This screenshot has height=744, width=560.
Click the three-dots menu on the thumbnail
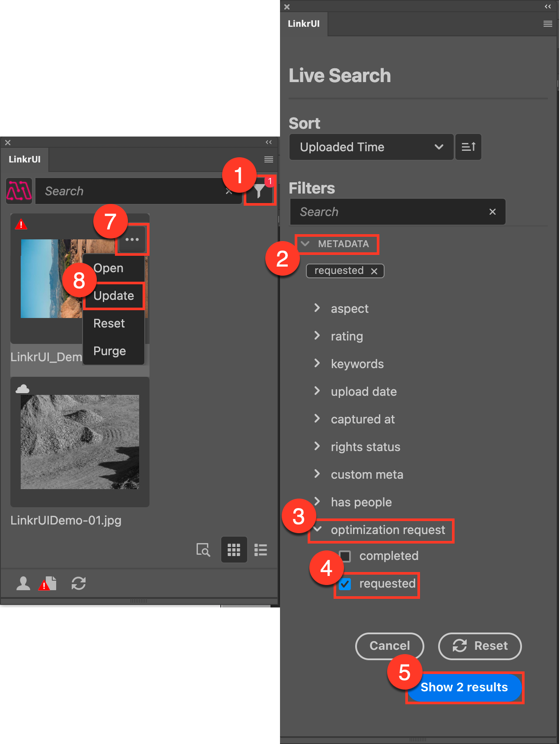[x=132, y=239]
